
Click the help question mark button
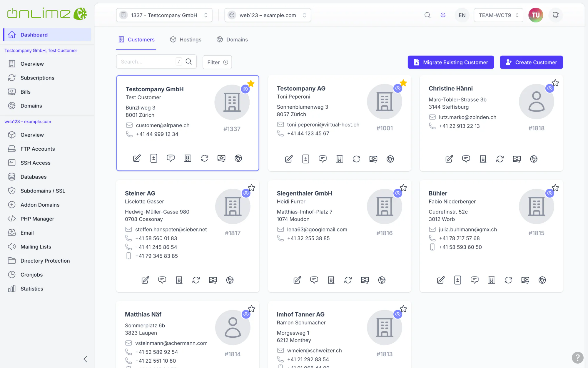tap(577, 358)
